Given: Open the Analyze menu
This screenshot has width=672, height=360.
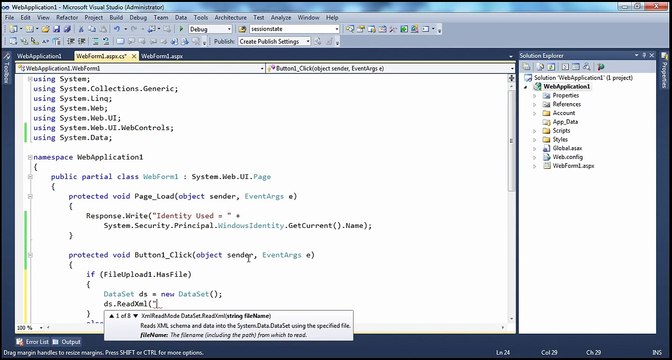Looking at the screenshot, I should [x=281, y=18].
